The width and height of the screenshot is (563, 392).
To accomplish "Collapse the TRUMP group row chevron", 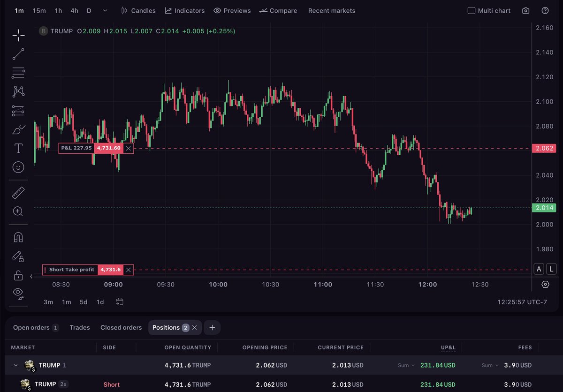I will (15, 365).
